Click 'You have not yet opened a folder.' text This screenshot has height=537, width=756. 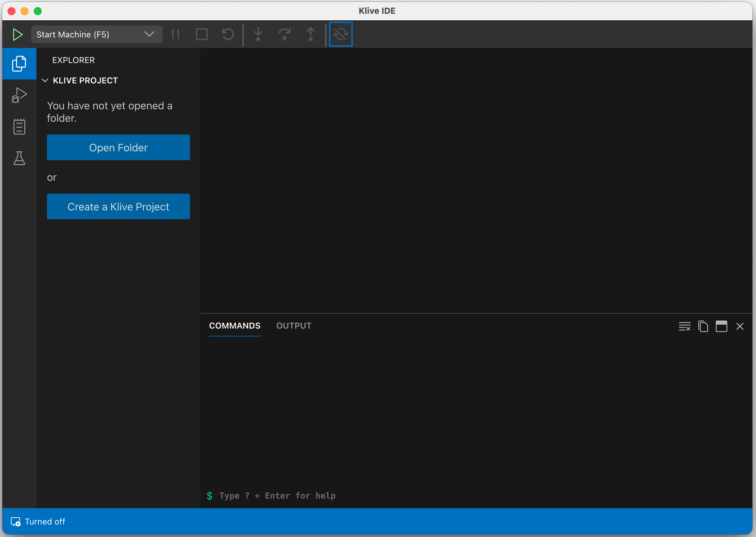pos(110,112)
